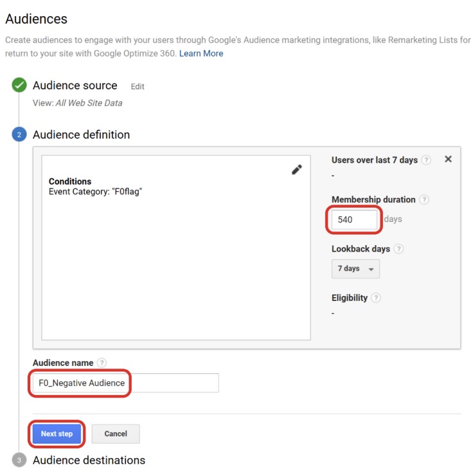Screen dimensions: 473x476
Task: Show help for Lookback days
Action: (x=399, y=249)
